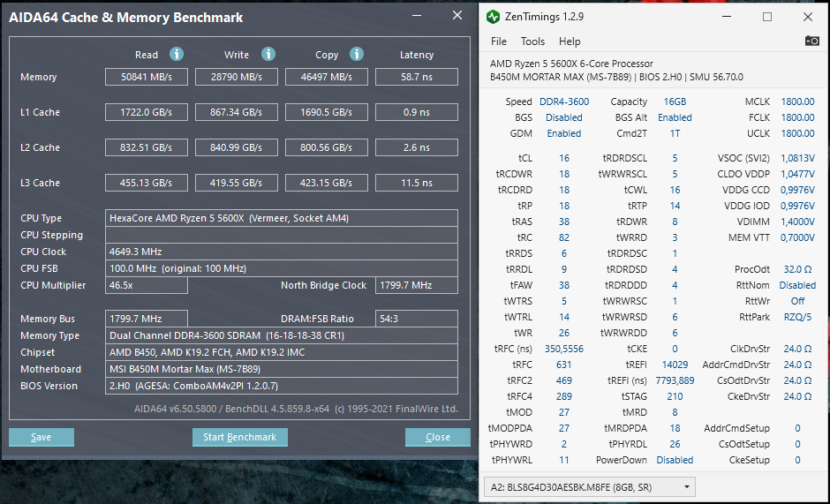Click the tSTAG value 210
The height and width of the screenshot is (504, 830).
click(x=675, y=396)
